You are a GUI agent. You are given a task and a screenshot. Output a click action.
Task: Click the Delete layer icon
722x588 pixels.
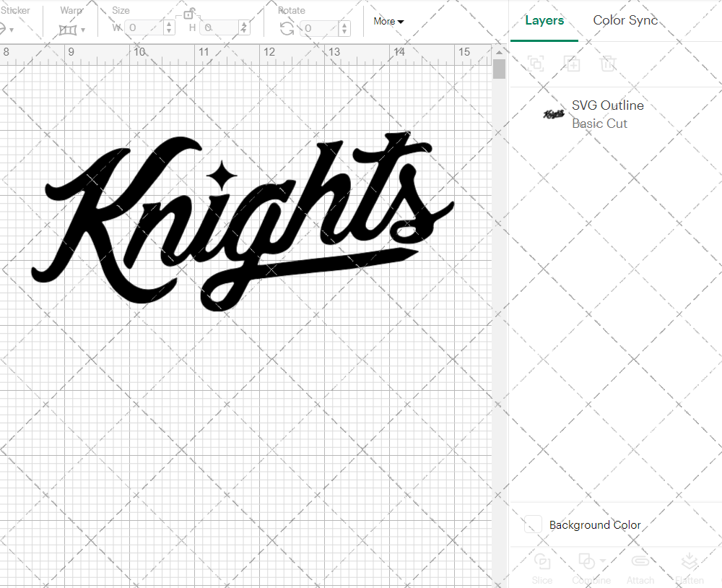(x=609, y=64)
